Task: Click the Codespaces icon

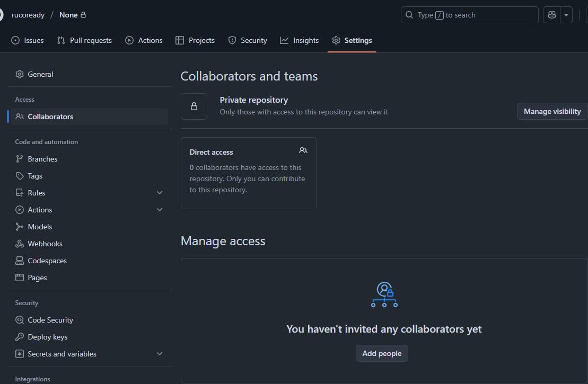Action: point(20,261)
